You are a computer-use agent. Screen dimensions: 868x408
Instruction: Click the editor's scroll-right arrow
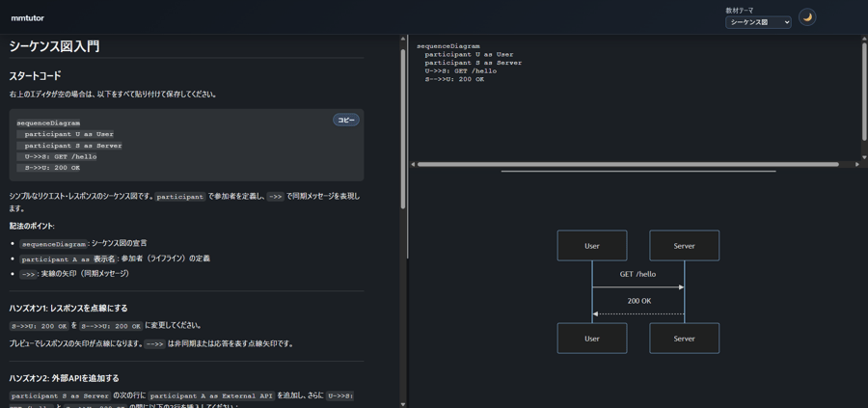coord(856,164)
